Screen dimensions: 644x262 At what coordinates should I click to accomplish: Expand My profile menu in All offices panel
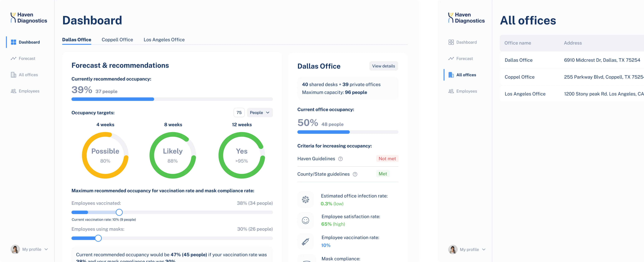[x=484, y=250]
